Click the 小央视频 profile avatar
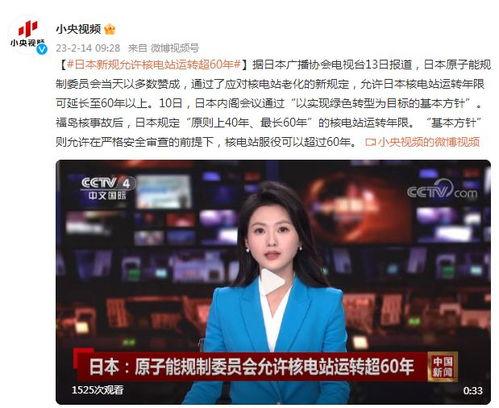499x408 pixels. pyautogui.click(x=28, y=35)
